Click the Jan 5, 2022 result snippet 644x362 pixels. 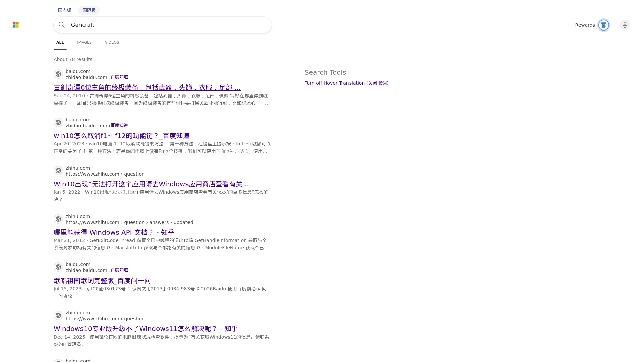pyautogui.click(x=161, y=196)
